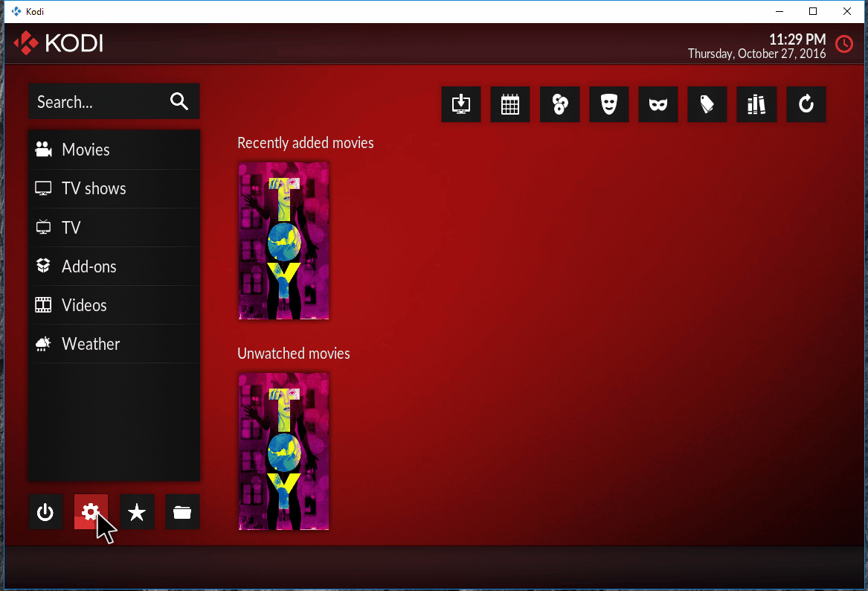Open the file manager folder button
This screenshot has width=868, height=591.
click(x=182, y=512)
